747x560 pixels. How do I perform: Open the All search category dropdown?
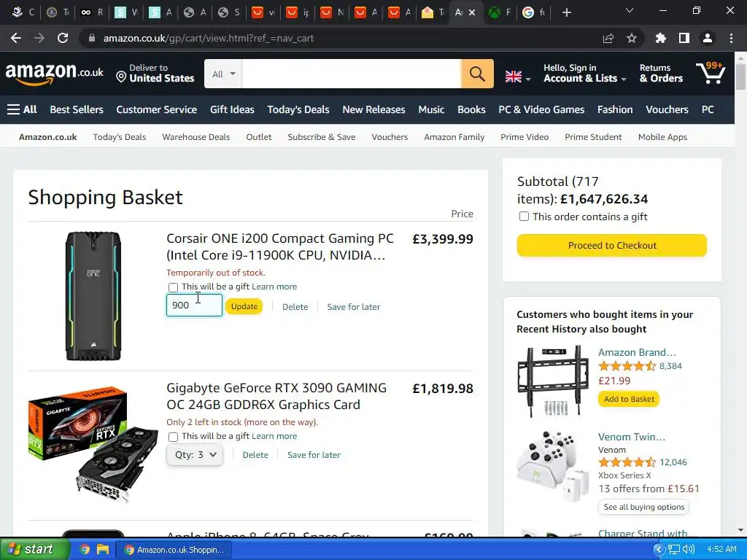point(223,74)
